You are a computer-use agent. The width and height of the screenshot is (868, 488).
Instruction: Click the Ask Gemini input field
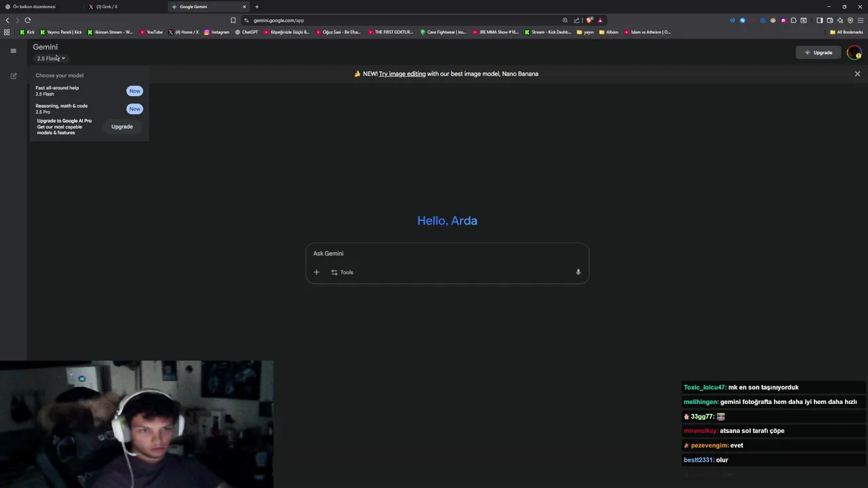click(x=447, y=253)
